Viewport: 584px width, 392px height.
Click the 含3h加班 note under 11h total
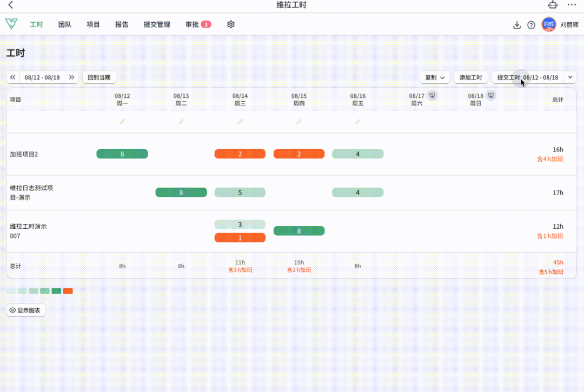[x=240, y=270]
